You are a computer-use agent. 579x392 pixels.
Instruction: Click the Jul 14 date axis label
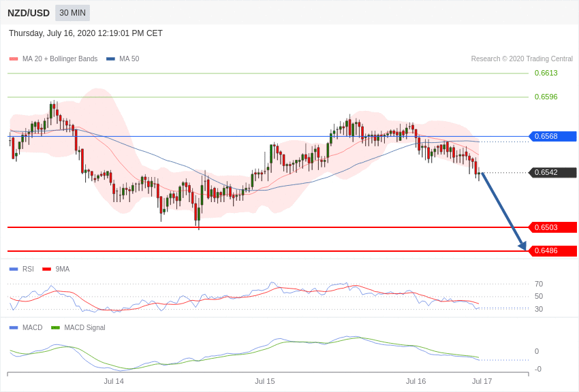click(x=114, y=381)
